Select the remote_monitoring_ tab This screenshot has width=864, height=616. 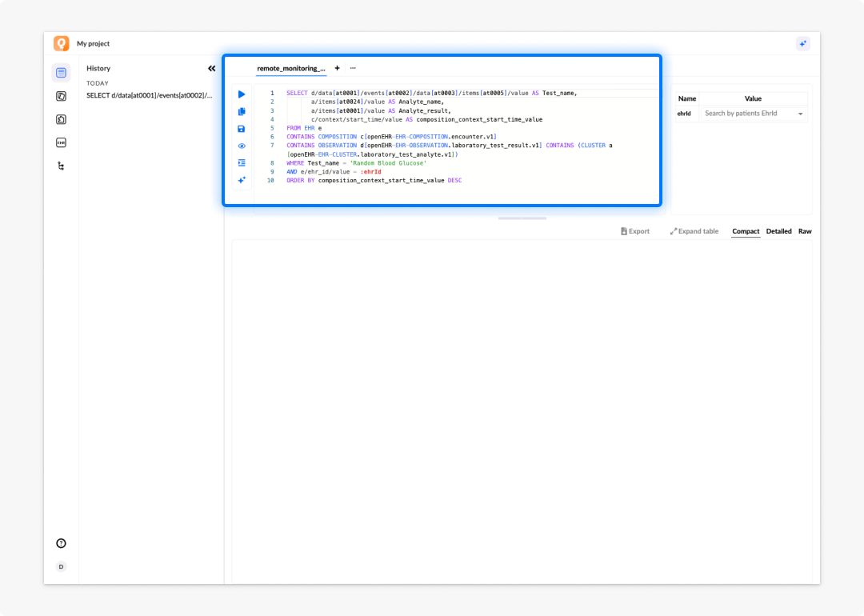pos(291,68)
